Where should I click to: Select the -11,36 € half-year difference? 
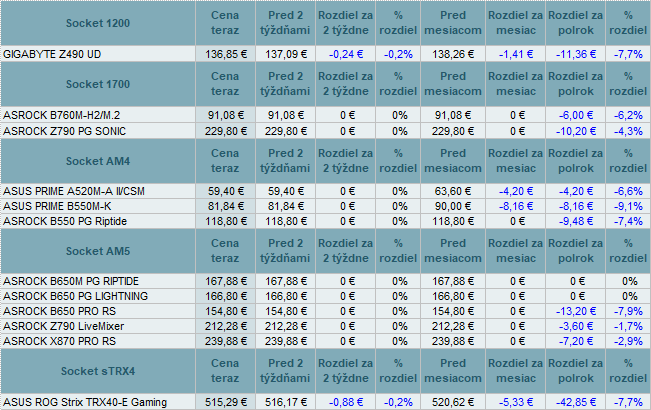575,54
